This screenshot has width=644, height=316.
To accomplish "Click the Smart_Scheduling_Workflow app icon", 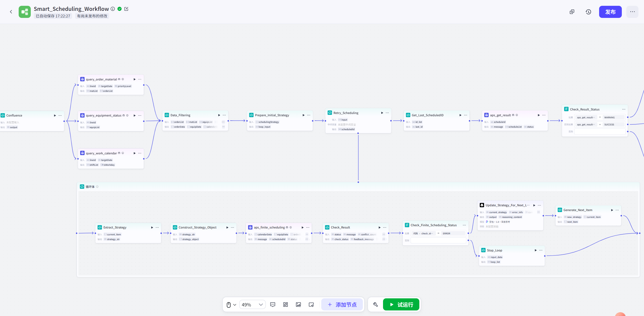I will tap(25, 12).
